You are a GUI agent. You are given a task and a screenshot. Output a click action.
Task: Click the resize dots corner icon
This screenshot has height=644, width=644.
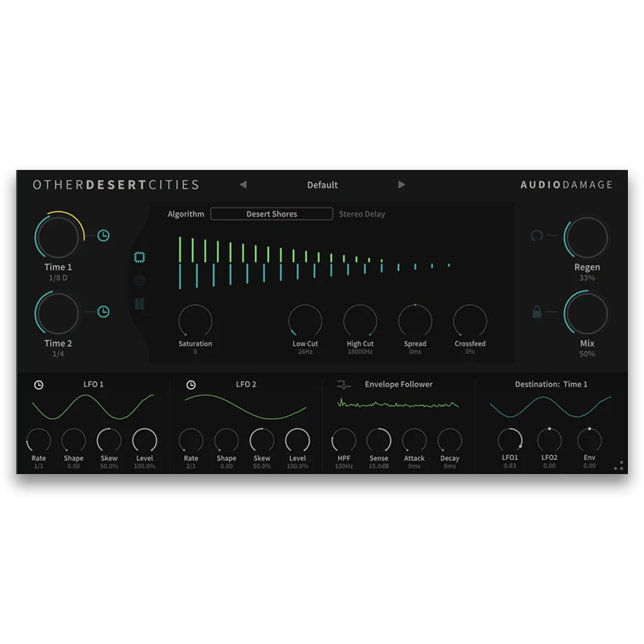pos(618,465)
